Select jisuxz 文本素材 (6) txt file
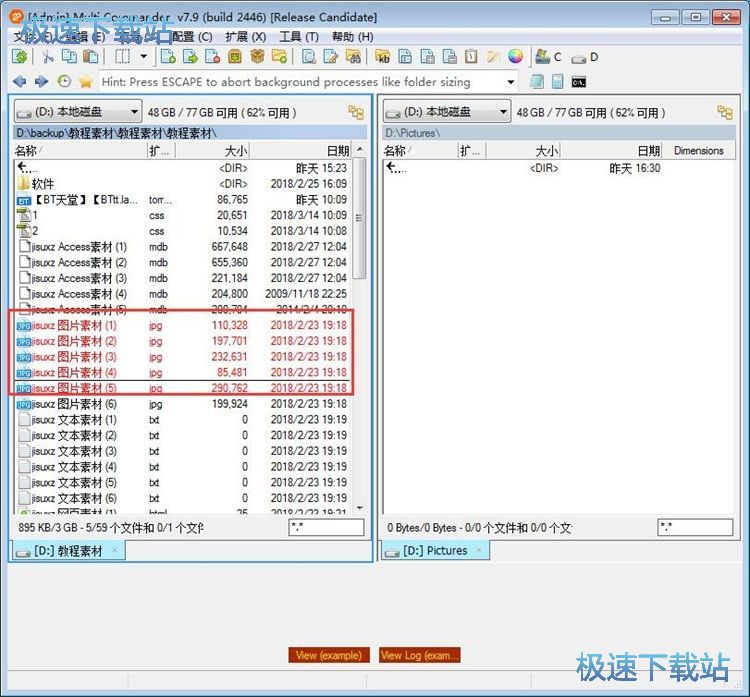This screenshot has height=697, width=750. [183, 498]
